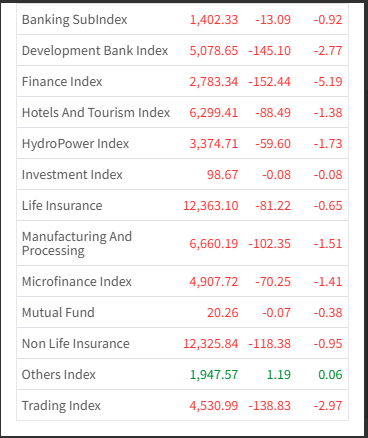The image size is (368, 438).
Task: Open the Life Insurance index
Action: (62, 206)
